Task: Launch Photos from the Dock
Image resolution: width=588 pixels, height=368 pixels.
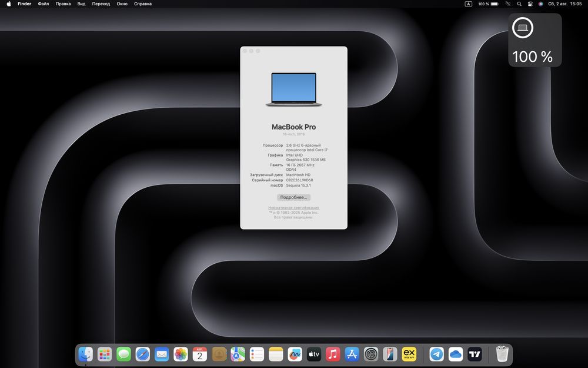Action: pos(181,354)
